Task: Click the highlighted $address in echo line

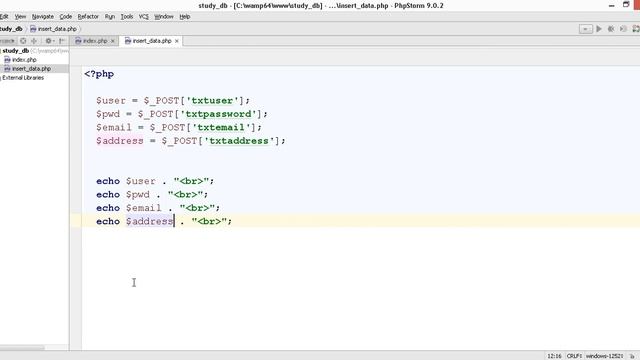Action: tap(149, 222)
